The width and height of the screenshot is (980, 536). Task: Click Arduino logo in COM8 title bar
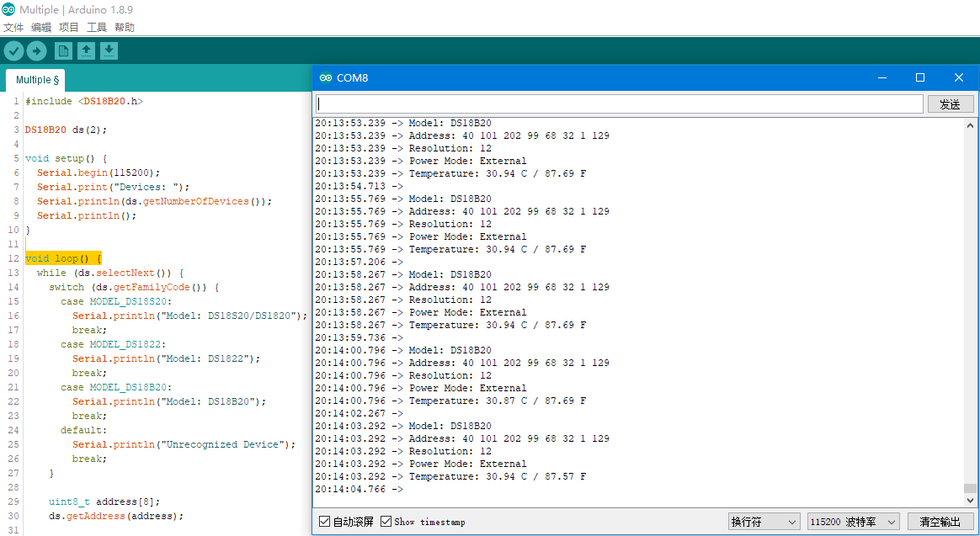click(325, 78)
